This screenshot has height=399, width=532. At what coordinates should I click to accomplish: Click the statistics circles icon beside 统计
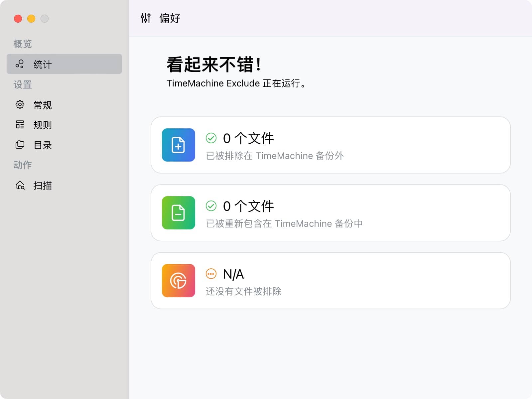tap(20, 64)
